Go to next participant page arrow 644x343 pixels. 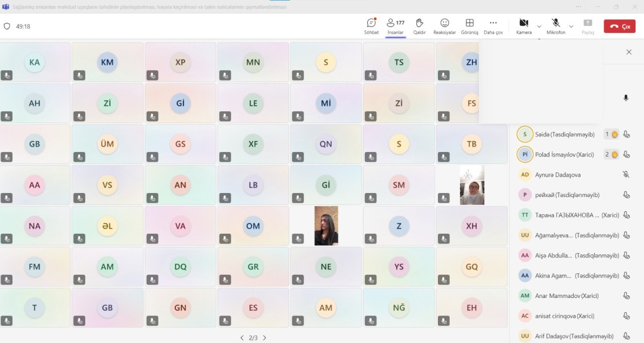point(265,338)
